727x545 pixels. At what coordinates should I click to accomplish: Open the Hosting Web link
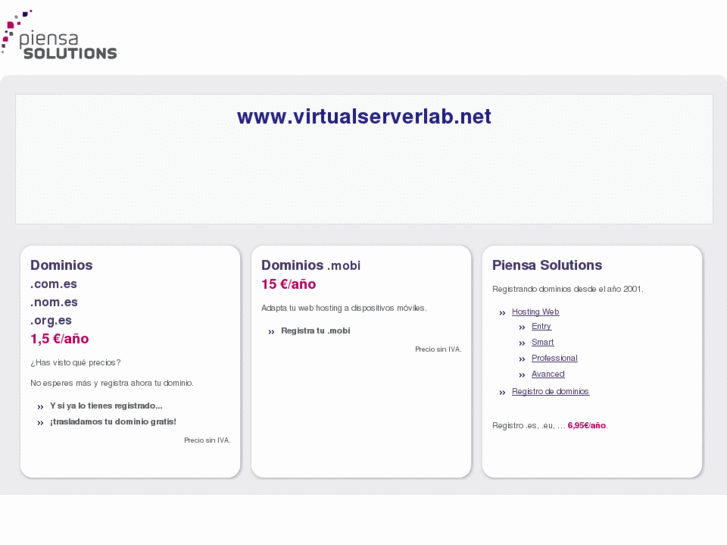(x=536, y=312)
